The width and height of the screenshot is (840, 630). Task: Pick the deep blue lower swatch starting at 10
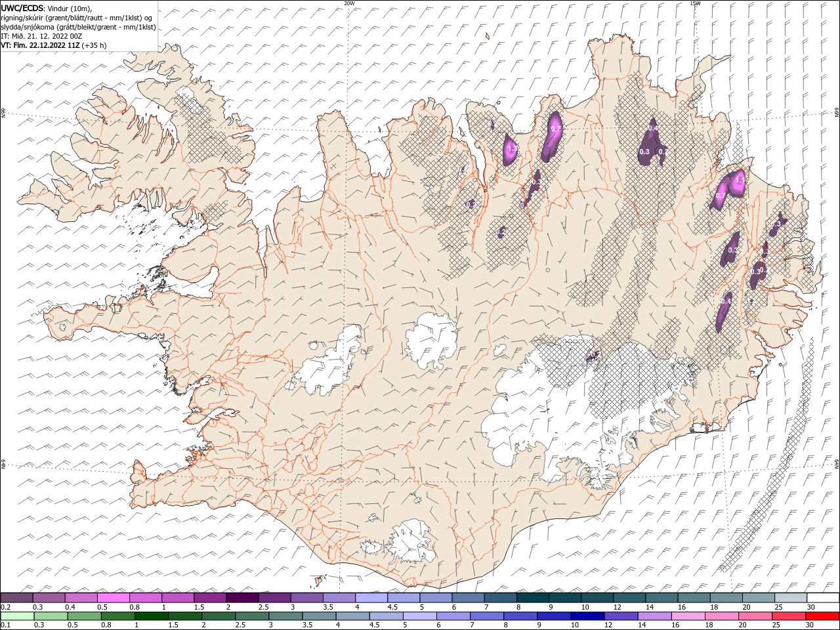(587, 616)
